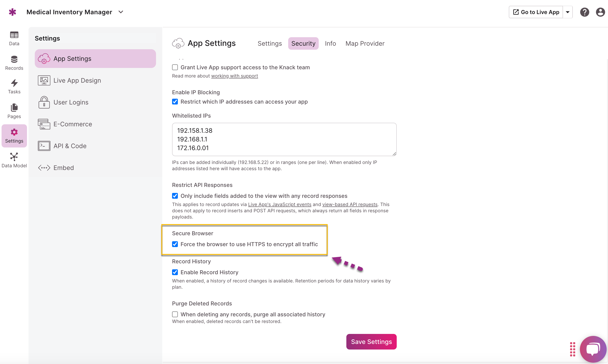Viewport: 608px width, 364px height.
Task: Open User Logins settings
Action: pyautogui.click(x=95, y=102)
